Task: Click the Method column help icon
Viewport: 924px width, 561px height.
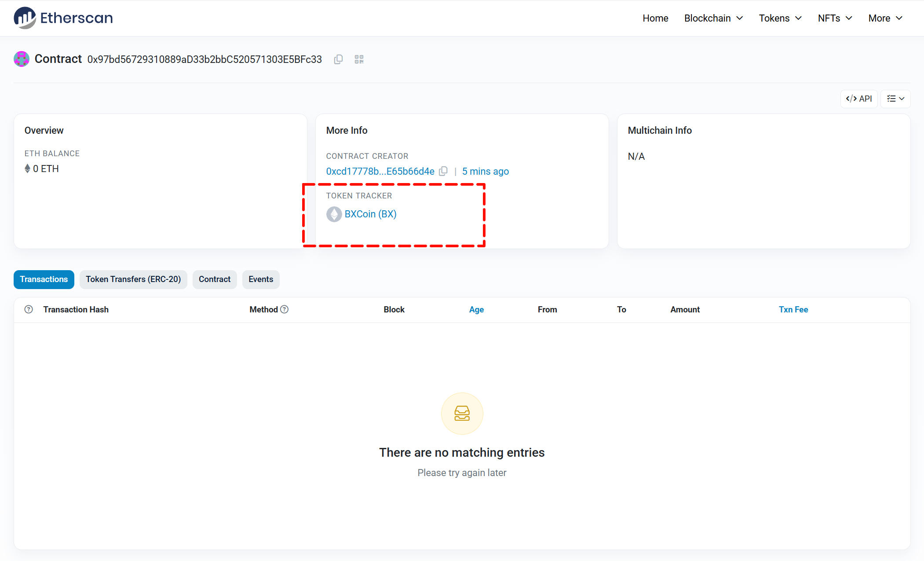Action: [285, 309]
